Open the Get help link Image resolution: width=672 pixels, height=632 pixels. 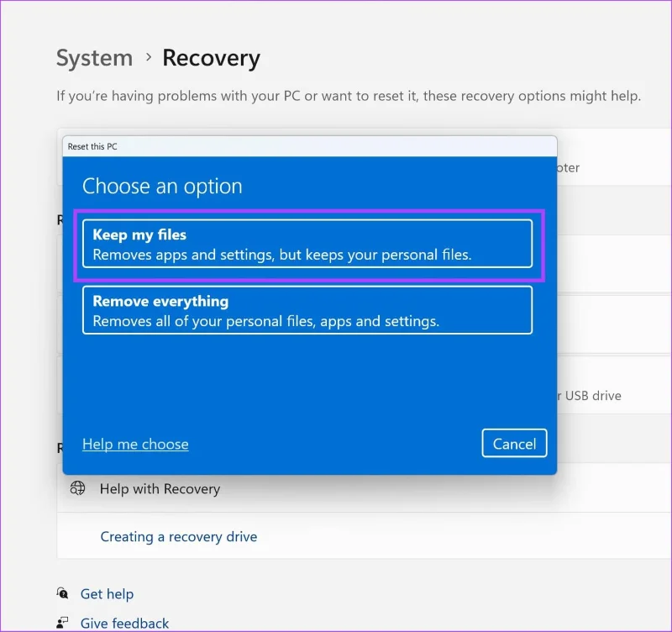click(108, 594)
